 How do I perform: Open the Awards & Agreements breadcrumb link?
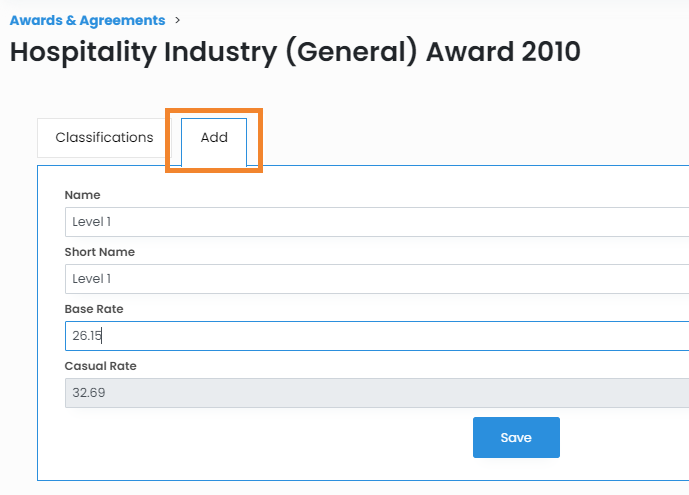(87, 20)
